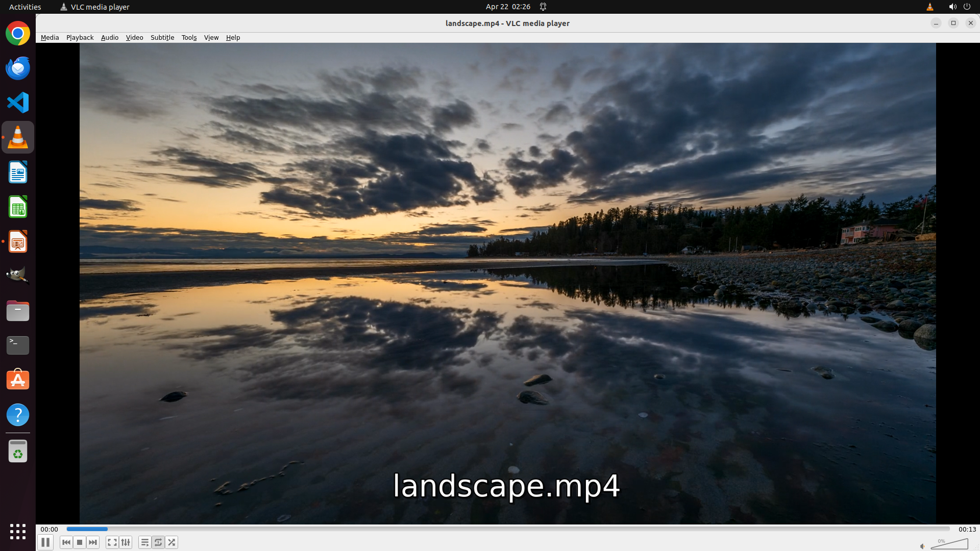The height and width of the screenshot is (551, 980).
Task: Click the elapsed time 00:00 label
Action: 50,529
